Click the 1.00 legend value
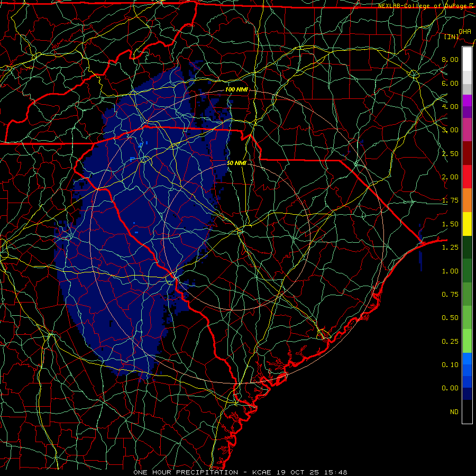476x476 pixels. point(450,271)
